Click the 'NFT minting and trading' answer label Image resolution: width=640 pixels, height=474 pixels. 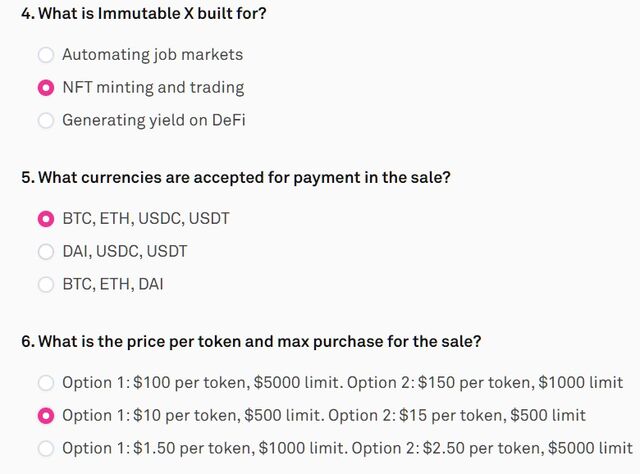[153, 87]
